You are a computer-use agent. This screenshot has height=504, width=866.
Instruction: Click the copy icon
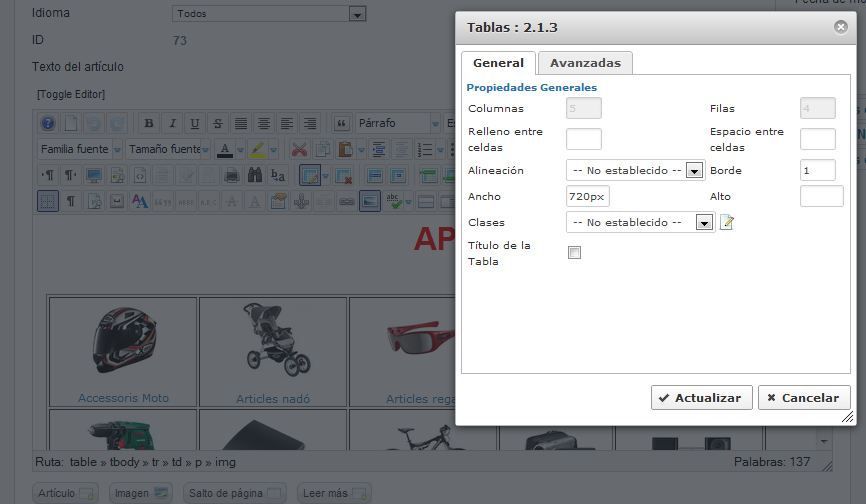pos(323,149)
